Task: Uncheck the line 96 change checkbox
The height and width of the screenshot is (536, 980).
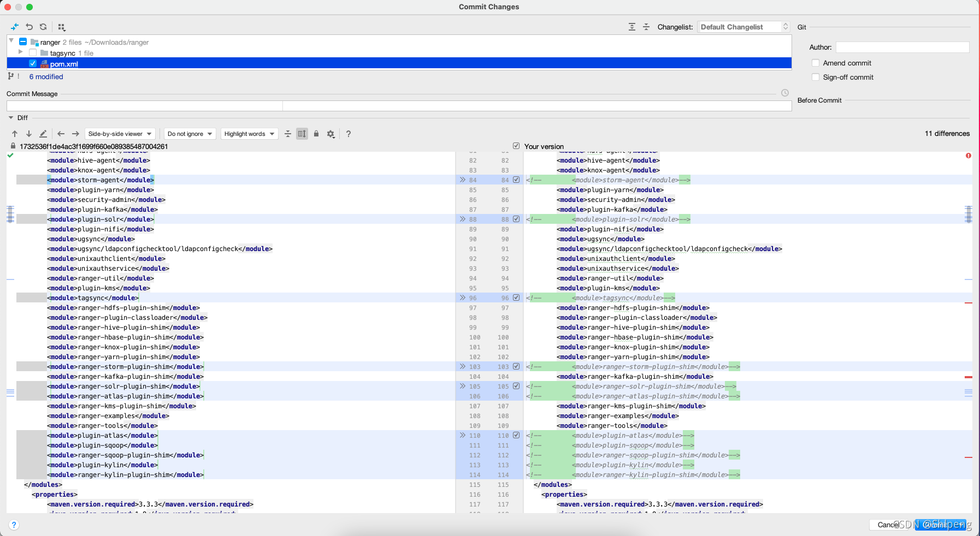Action: (x=516, y=297)
